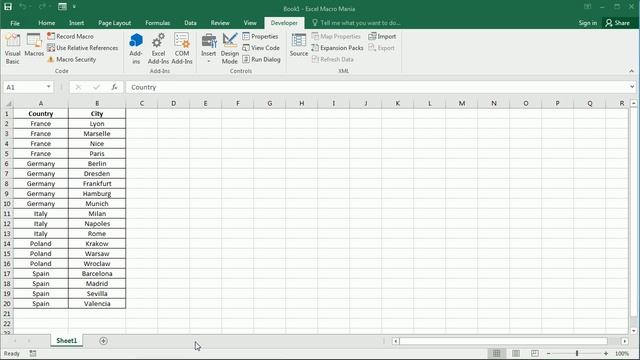Select the cell containing Paris
The width and height of the screenshot is (640, 360).
[x=97, y=153]
